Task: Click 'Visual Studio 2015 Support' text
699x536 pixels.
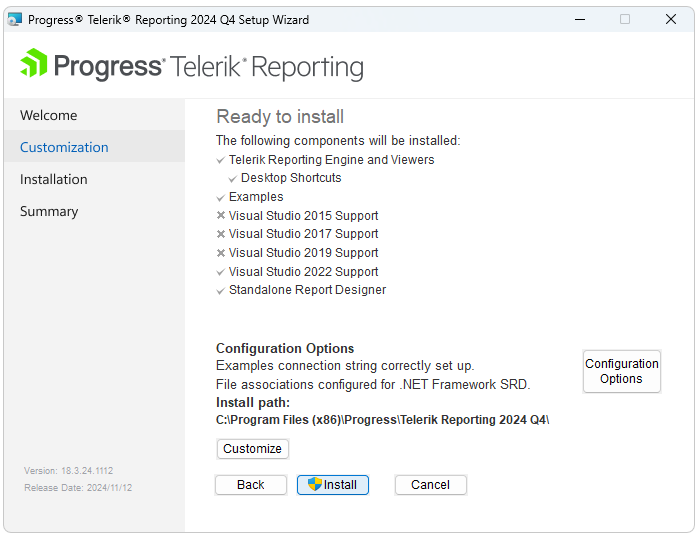Action: click(303, 215)
